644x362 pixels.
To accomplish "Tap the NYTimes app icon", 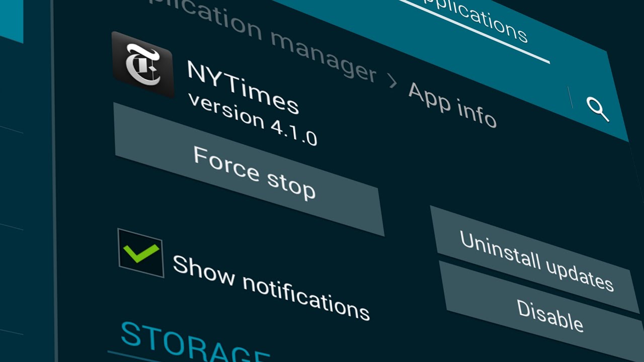I will [143, 65].
